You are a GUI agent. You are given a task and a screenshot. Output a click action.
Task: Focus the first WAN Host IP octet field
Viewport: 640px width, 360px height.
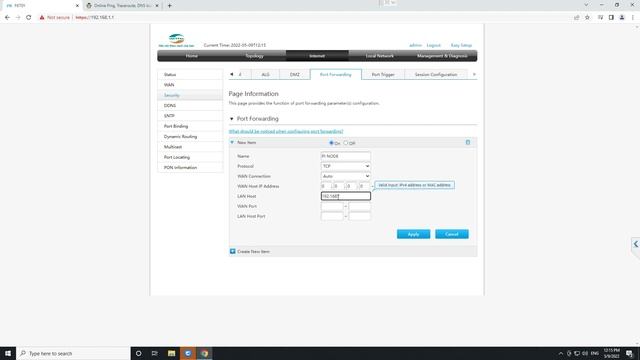[326, 186]
